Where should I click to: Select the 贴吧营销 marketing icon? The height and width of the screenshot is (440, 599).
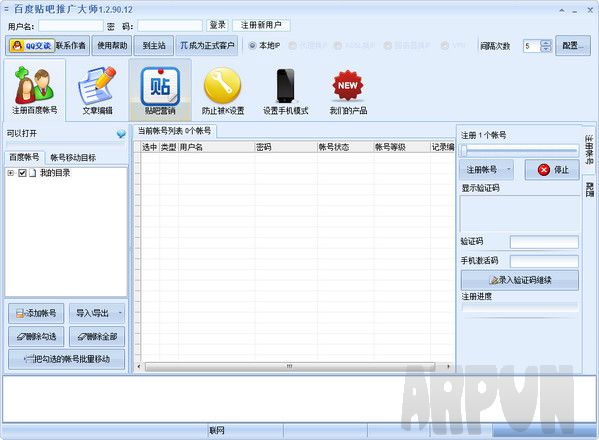(160, 90)
